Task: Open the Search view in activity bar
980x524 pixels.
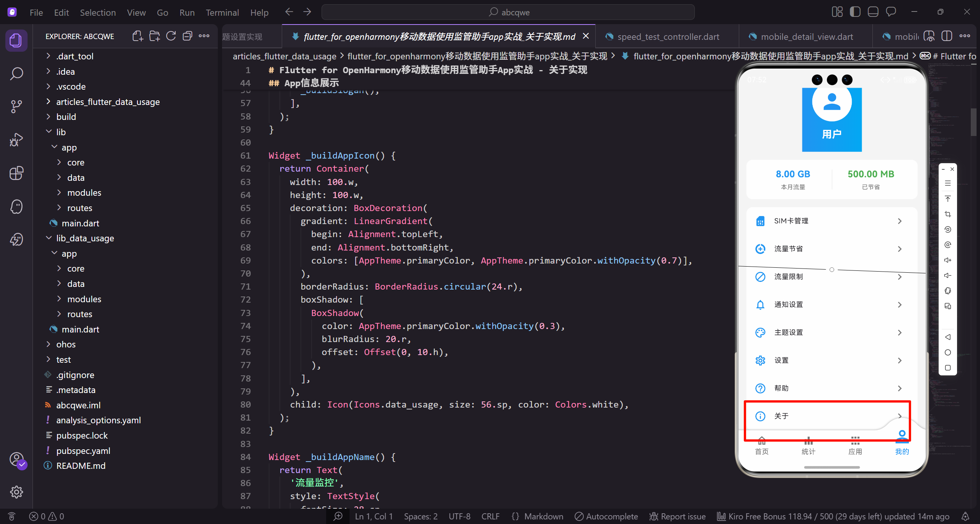Action: (16, 74)
